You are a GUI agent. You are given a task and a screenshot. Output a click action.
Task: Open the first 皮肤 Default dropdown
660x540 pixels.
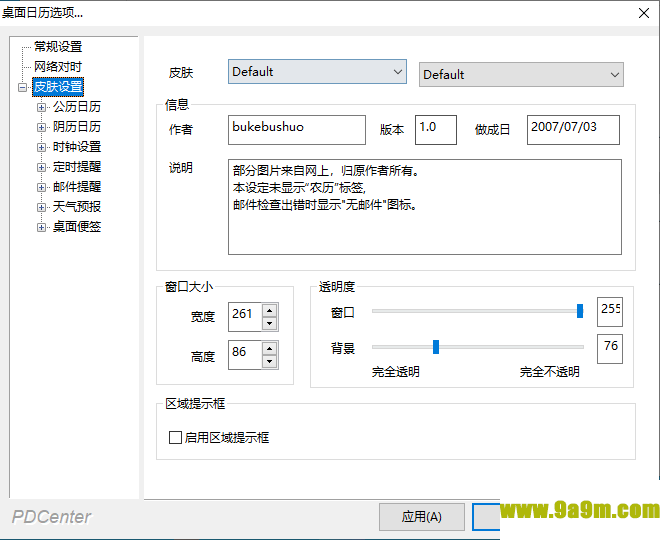click(x=317, y=72)
